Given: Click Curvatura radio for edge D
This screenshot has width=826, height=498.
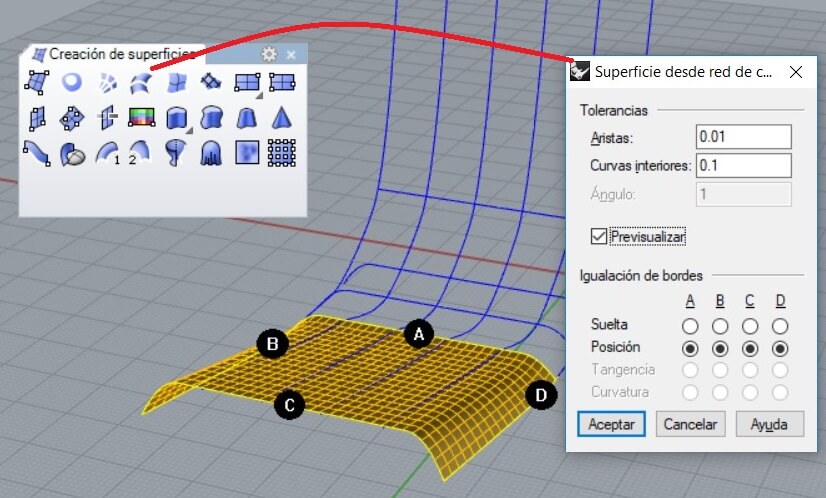Looking at the screenshot, I should coord(780,393).
